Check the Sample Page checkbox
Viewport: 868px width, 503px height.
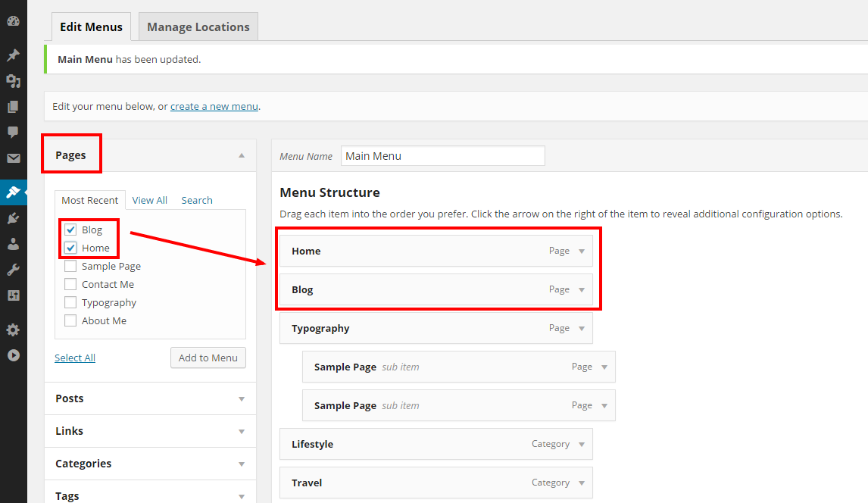tap(70, 266)
